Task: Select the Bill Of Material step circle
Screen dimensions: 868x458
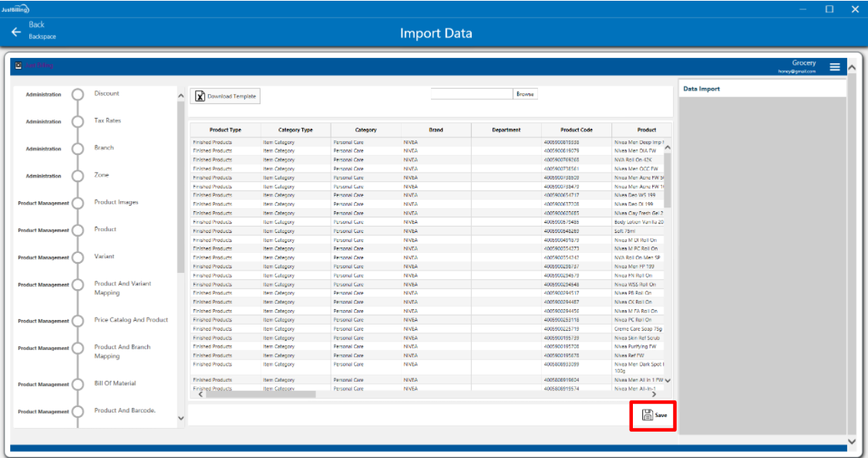Action: click(77, 384)
